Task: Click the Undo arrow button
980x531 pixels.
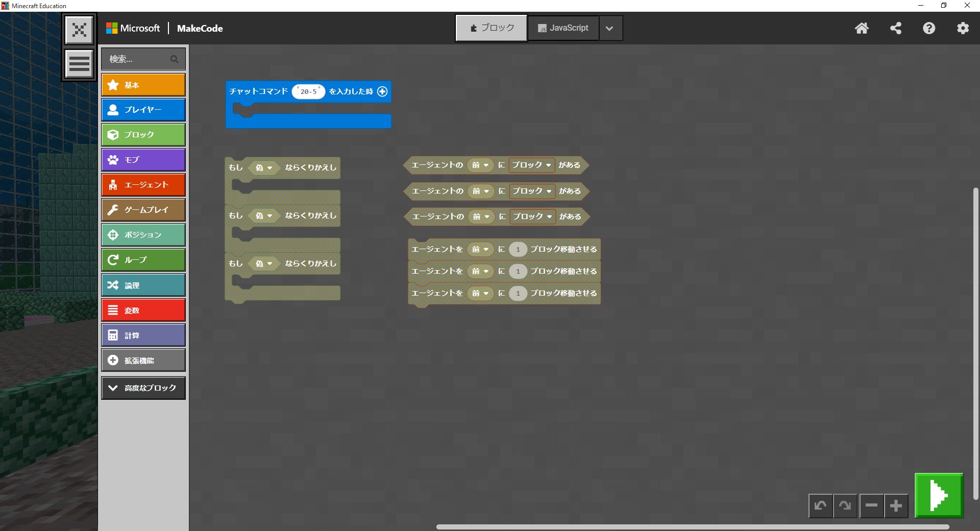Action: pos(820,505)
